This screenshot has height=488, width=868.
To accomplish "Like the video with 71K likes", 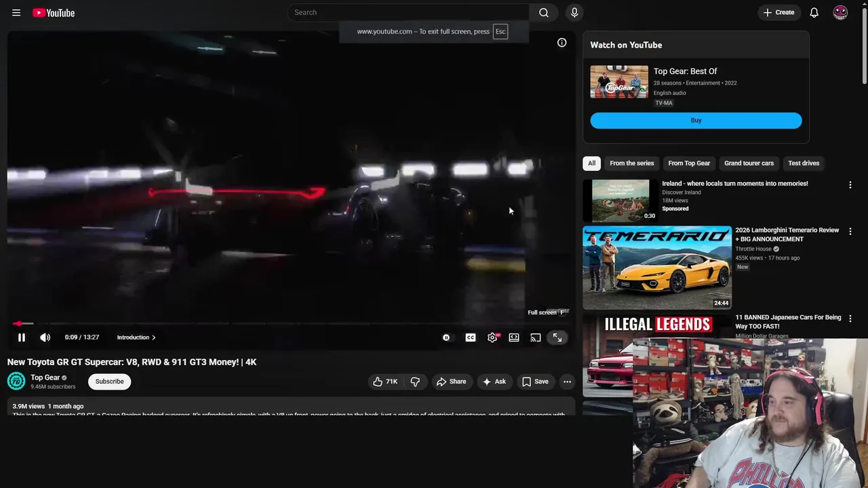I will 385,382.
